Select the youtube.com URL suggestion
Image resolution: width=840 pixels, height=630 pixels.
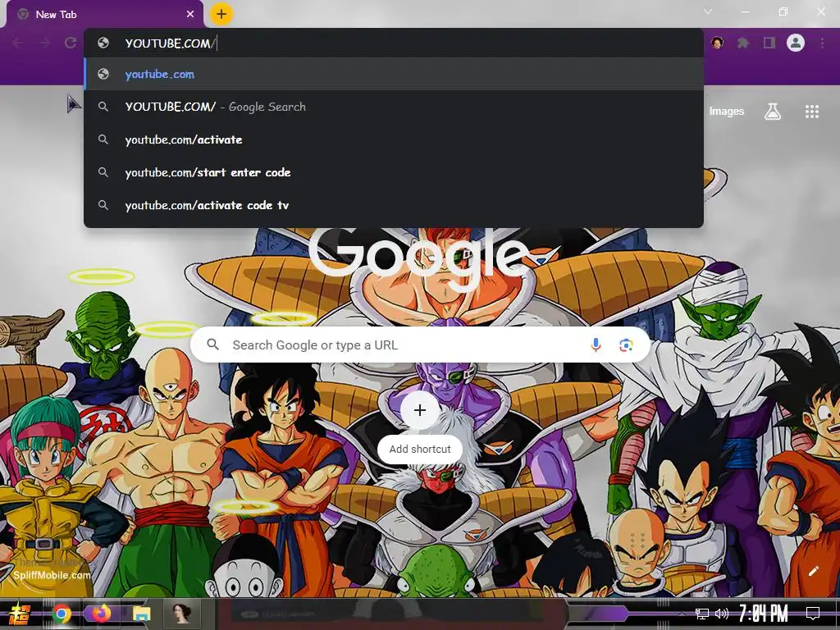pyautogui.click(x=394, y=74)
